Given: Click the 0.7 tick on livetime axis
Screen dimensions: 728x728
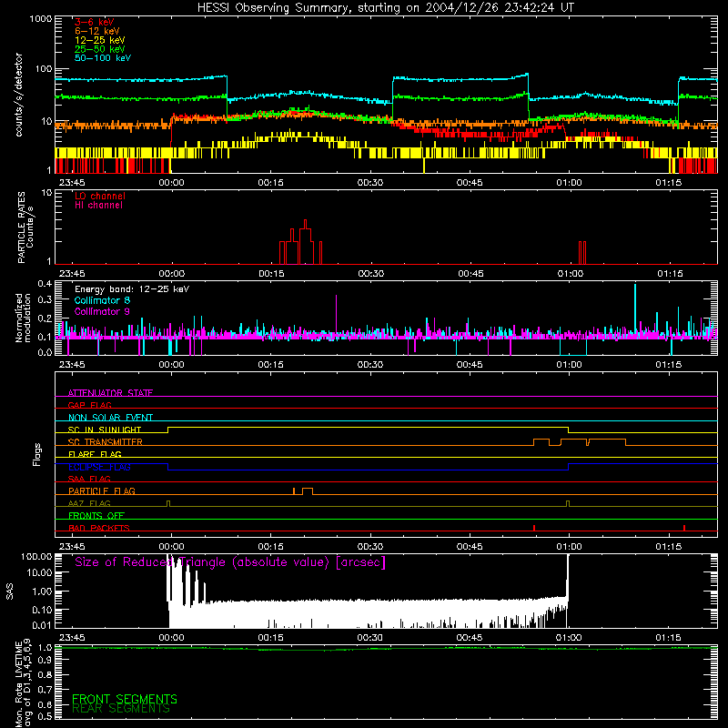Looking at the screenshot, I should [x=45, y=690].
